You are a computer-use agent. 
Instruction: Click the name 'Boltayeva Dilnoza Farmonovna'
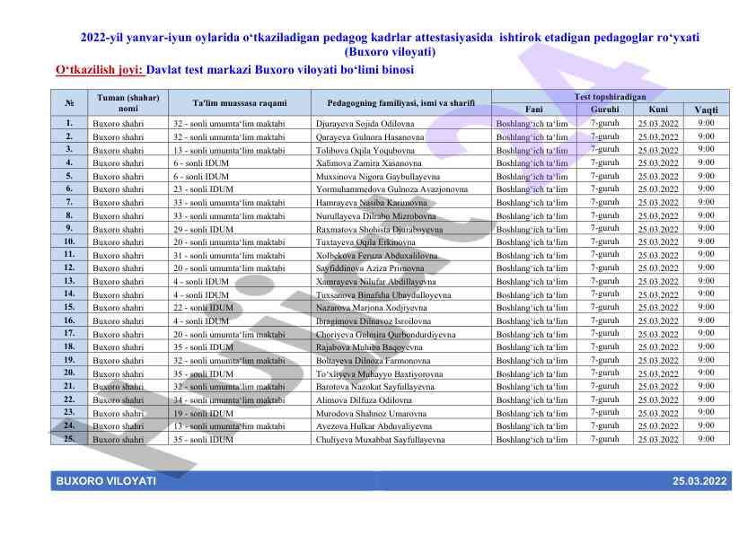(373, 361)
